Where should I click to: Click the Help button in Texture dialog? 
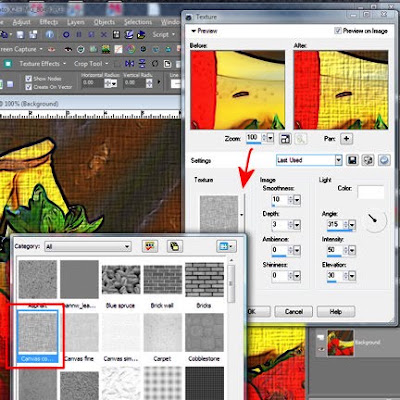coord(336,312)
